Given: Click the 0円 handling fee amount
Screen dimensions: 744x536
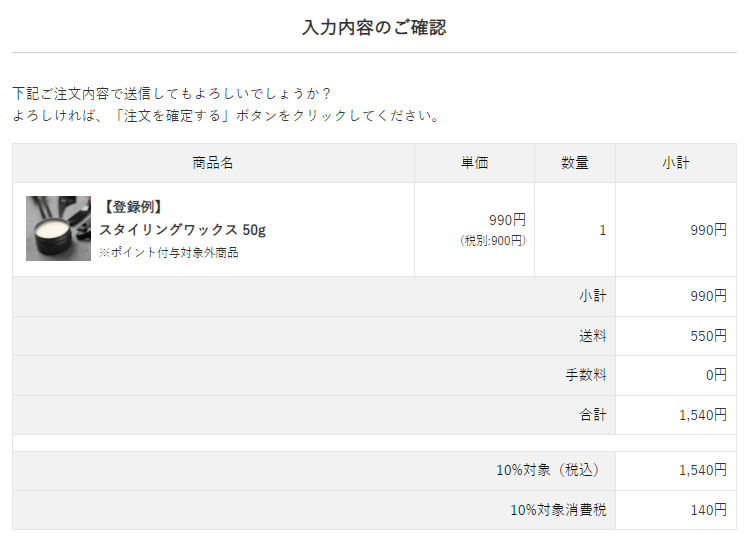Looking at the screenshot, I should 715,375.
